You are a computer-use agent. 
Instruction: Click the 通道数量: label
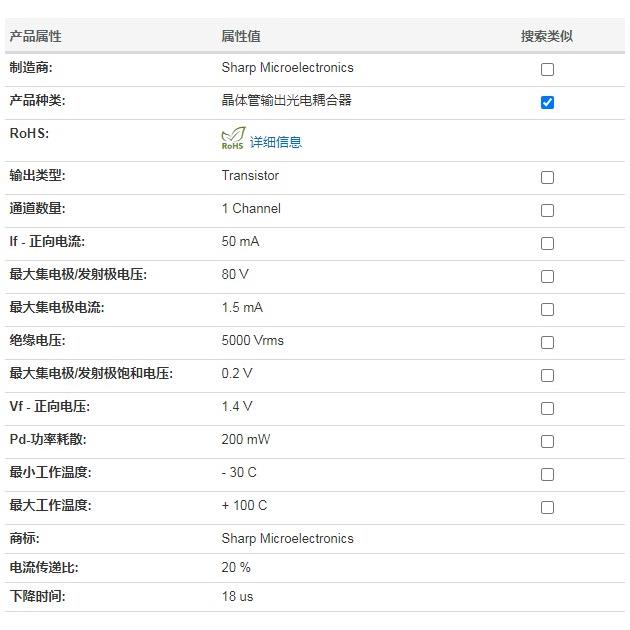tap(37, 209)
